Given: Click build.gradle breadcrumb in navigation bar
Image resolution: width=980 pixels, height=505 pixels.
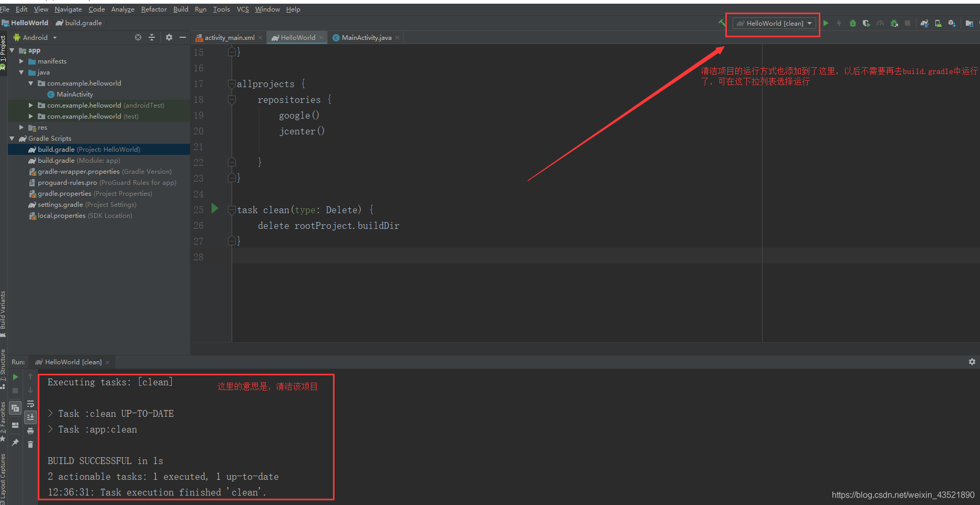Looking at the screenshot, I should click(x=79, y=23).
